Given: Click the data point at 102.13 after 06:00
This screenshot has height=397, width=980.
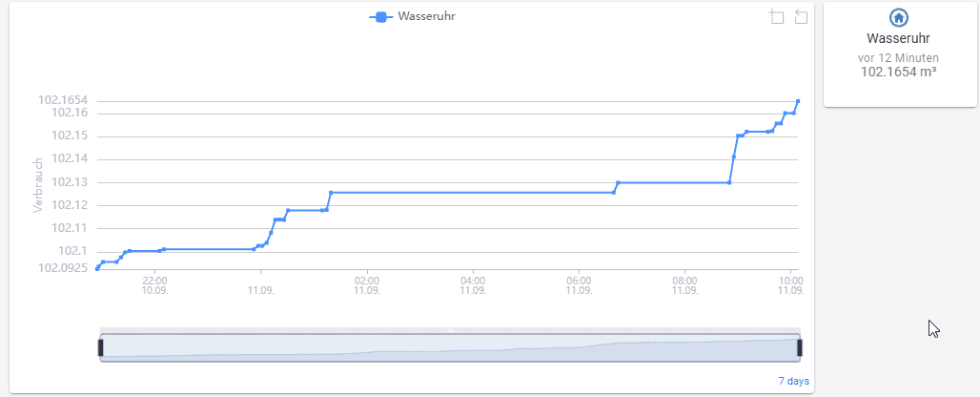Looking at the screenshot, I should coord(618,182).
